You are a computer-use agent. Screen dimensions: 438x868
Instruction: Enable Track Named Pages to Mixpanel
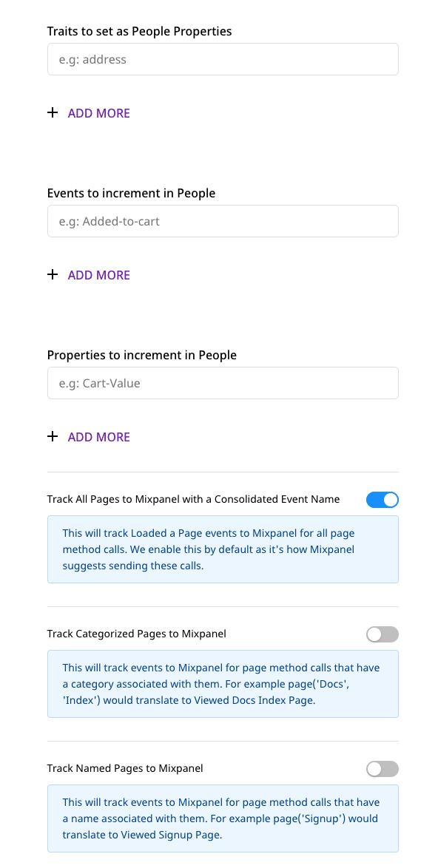[x=382, y=769]
